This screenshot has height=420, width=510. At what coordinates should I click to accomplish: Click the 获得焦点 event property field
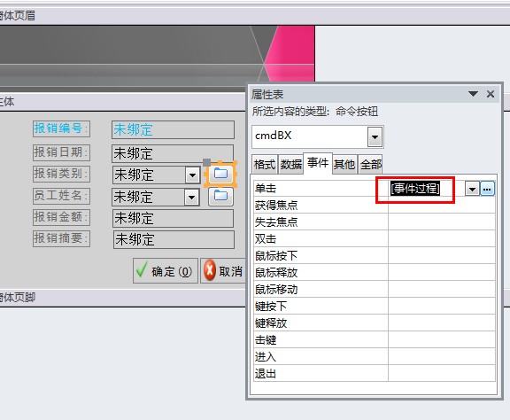(x=441, y=205)
